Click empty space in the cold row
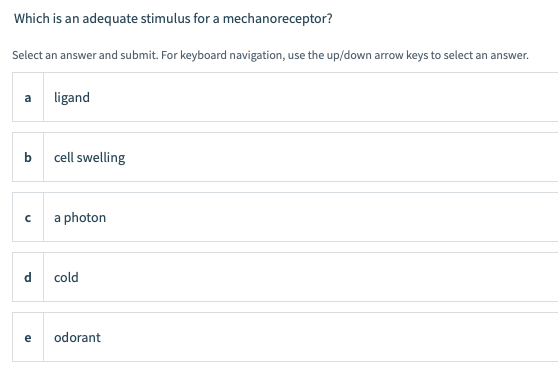This screenshot has width=558, height=367. point(320,277)
